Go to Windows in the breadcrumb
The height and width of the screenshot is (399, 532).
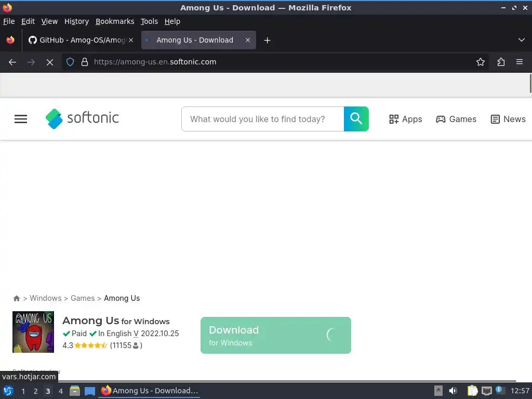[x=46, y=298]
